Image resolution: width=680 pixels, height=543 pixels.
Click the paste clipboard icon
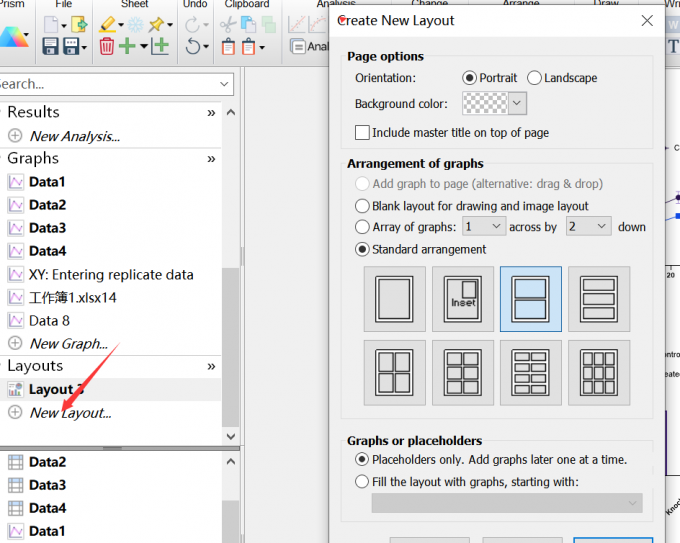tap(229, 47)
